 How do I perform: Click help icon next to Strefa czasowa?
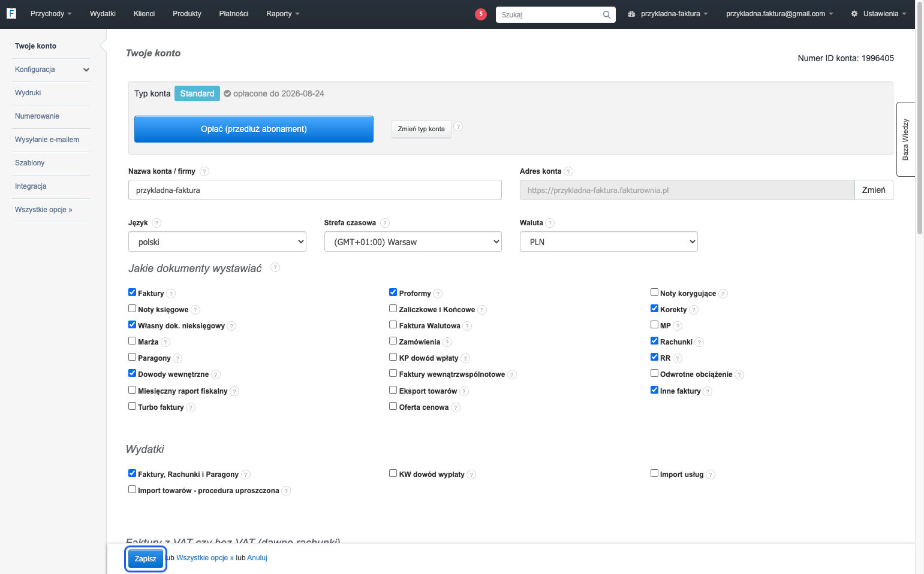[385, 223]
